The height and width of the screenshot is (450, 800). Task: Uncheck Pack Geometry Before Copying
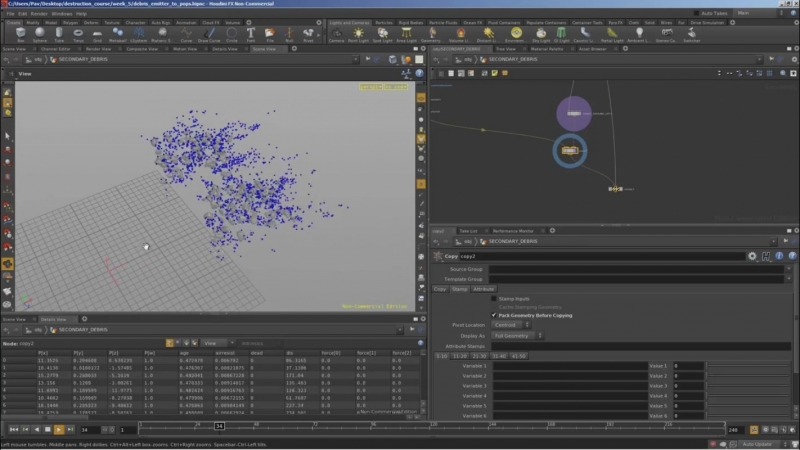493,315
